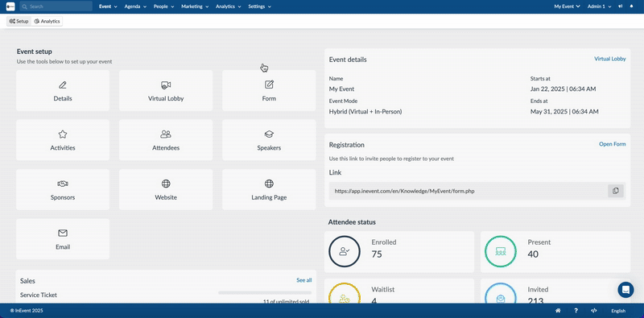The width and height of the screenshot is (644, 318).
Task: Open the Email envelope tile
Action: (63, 239)
